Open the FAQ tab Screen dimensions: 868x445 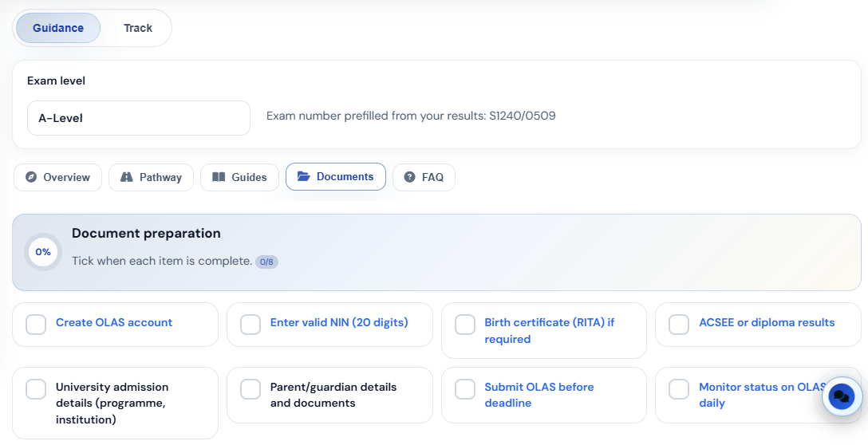[x=424, y=178]
